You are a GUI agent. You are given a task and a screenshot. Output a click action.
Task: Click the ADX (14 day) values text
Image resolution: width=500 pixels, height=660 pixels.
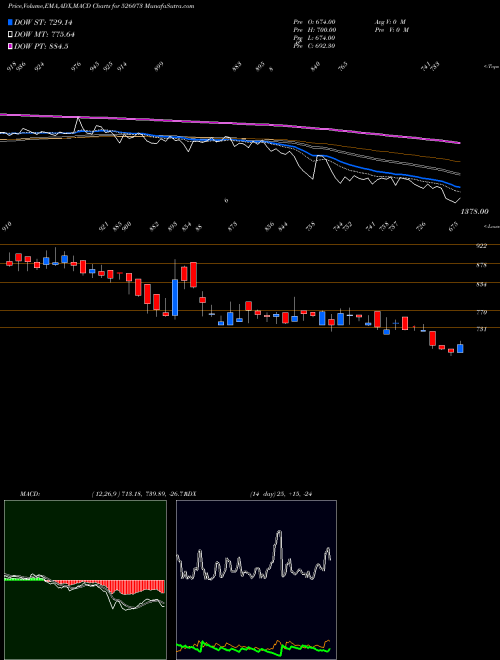tap(280, 494)
